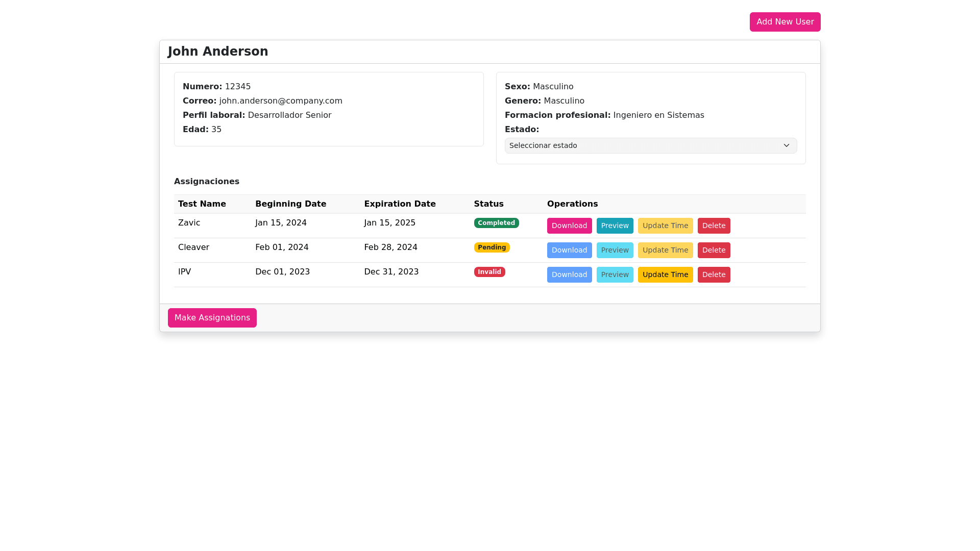
Task: Click the Add New User button
Action: coord(785,22)
